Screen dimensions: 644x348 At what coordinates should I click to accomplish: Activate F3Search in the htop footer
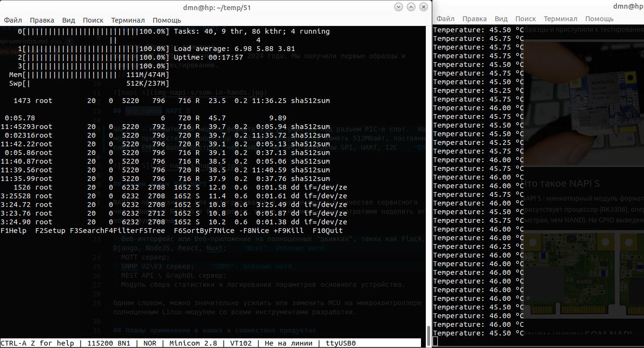pos(85,231)
